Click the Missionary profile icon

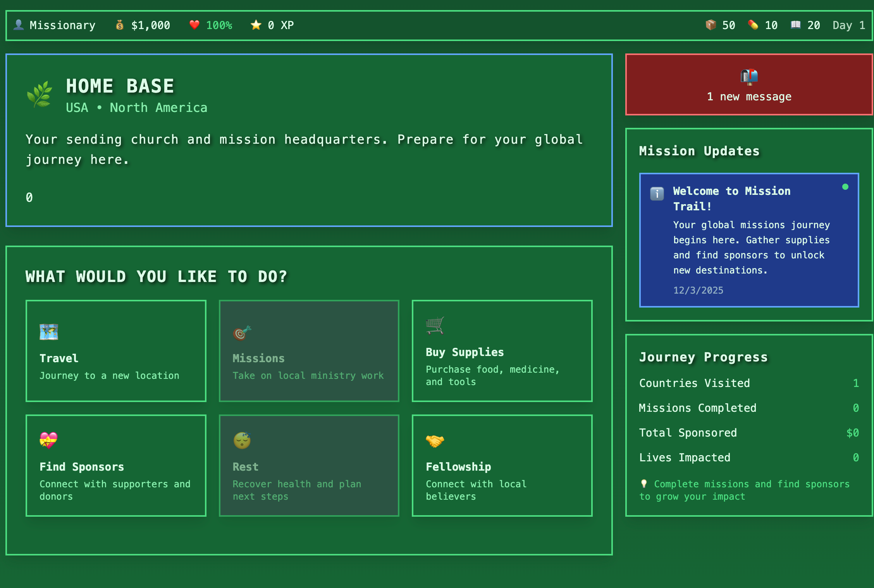[x=18, y=25]
